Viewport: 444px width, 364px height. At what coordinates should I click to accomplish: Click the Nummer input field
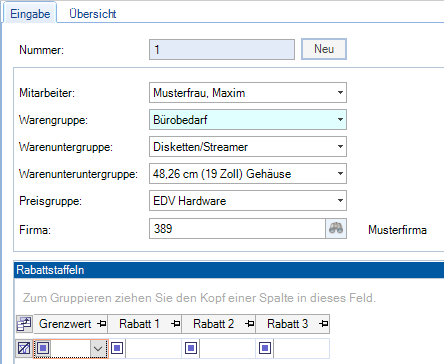click(222, 50)
